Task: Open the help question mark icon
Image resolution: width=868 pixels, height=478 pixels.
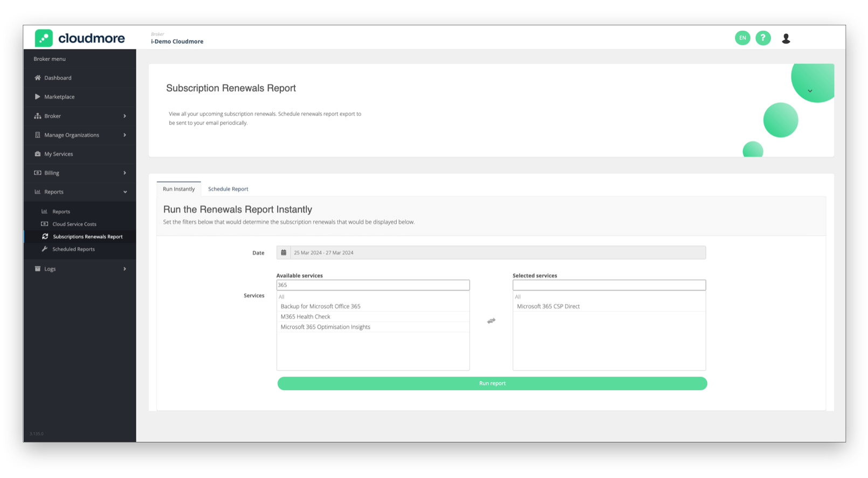Action: click(x=763, y=38)
